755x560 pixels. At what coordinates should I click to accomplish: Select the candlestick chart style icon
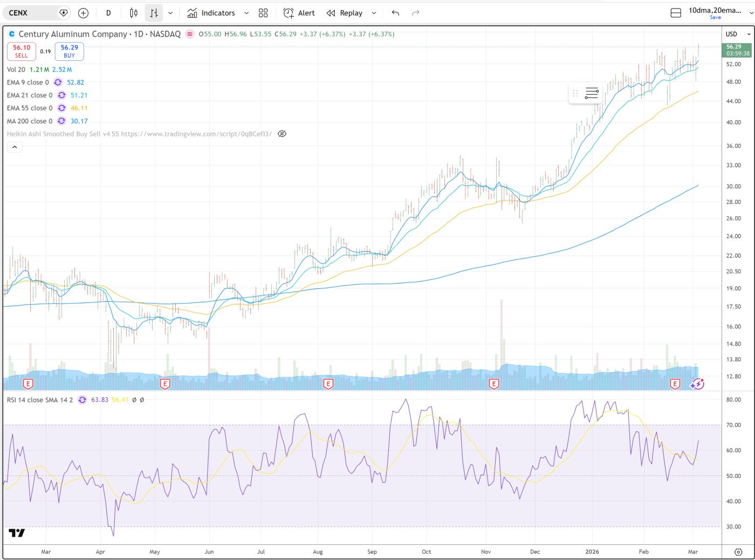134,13
